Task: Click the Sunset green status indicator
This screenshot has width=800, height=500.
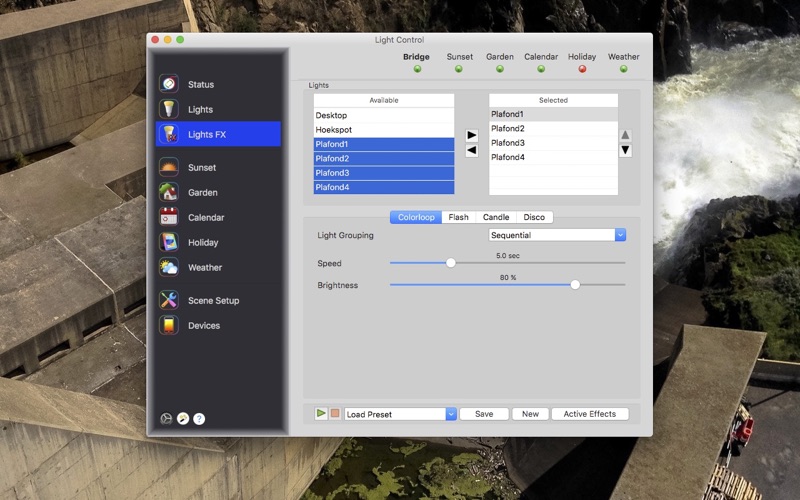Action: (x=459, y=69)
